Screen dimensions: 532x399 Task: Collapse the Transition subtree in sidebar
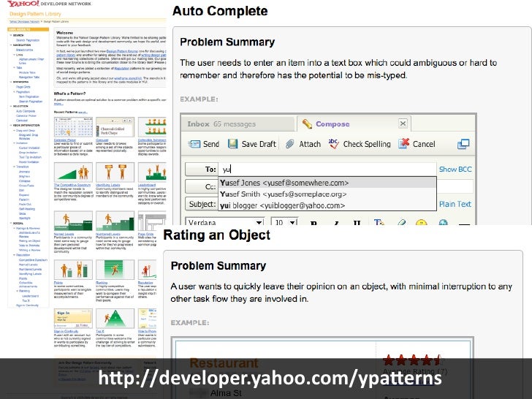(15, 167)
